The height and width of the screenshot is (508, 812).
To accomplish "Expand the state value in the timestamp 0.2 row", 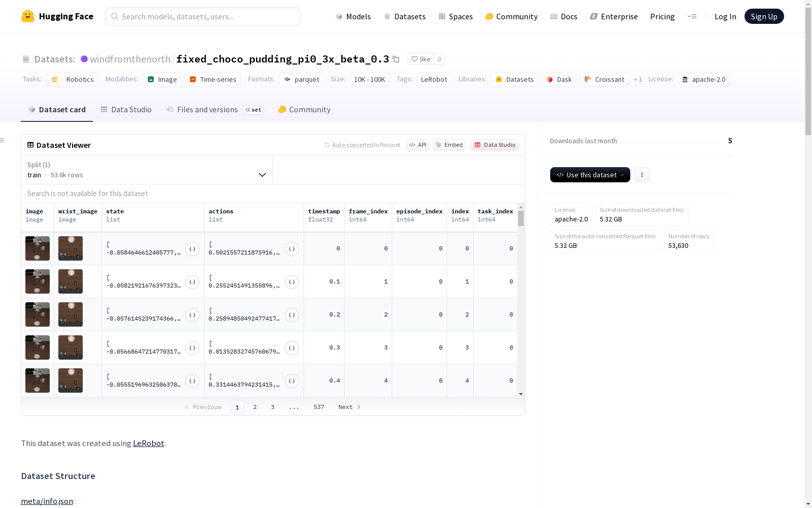I will (192, 315).
